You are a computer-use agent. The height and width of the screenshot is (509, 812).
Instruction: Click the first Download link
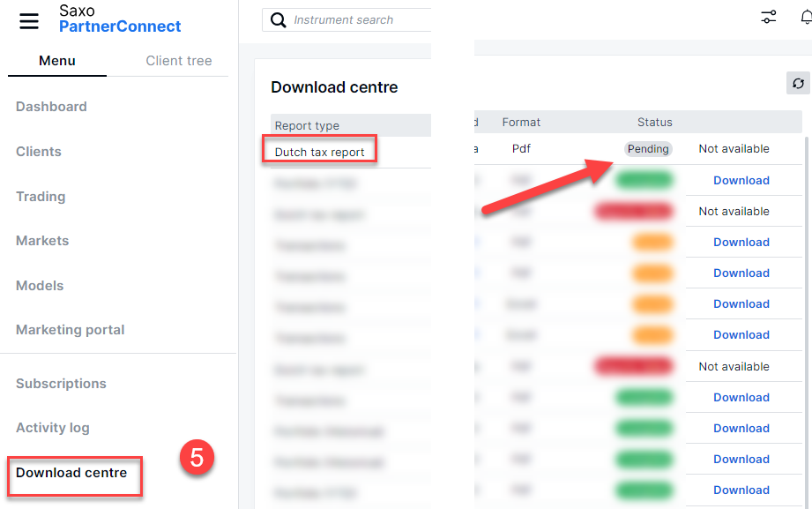coord(741,180)
